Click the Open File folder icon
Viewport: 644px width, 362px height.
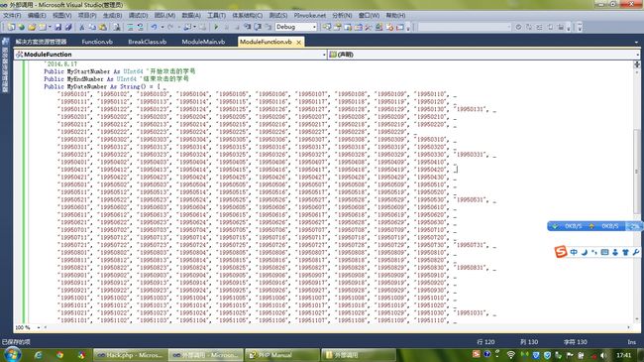(32, 27)
